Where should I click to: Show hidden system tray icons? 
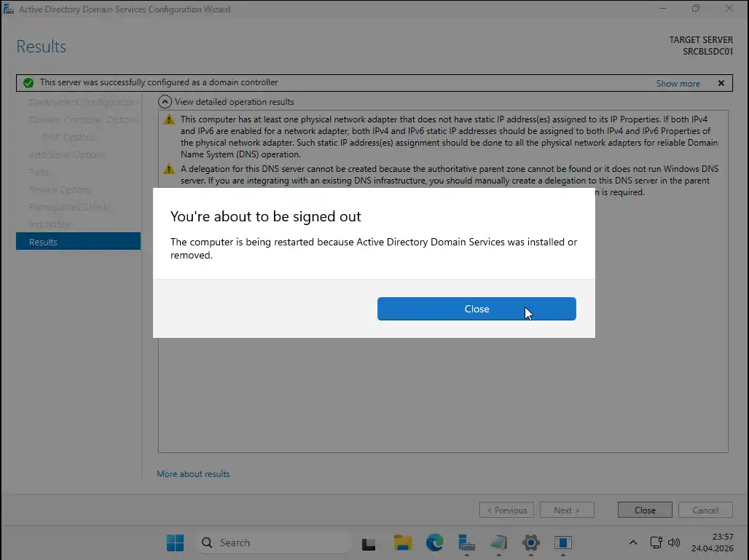[x=633, y=543]
